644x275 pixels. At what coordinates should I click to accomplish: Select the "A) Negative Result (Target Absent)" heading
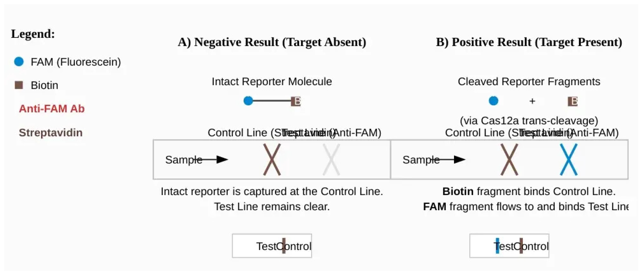click(x=272, y=42)
